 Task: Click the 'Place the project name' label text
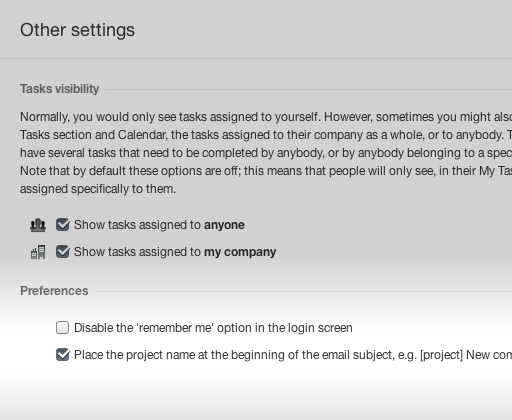(293, 355)
